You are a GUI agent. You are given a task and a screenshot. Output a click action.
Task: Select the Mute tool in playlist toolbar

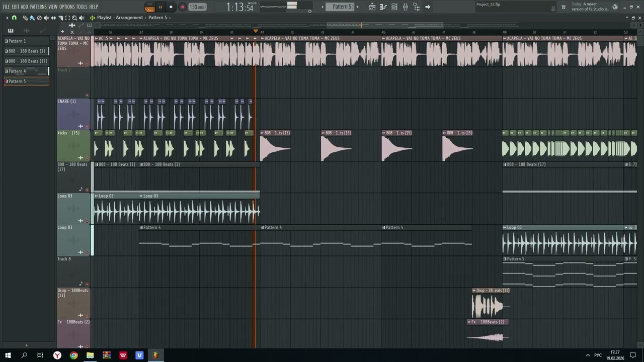46,18
